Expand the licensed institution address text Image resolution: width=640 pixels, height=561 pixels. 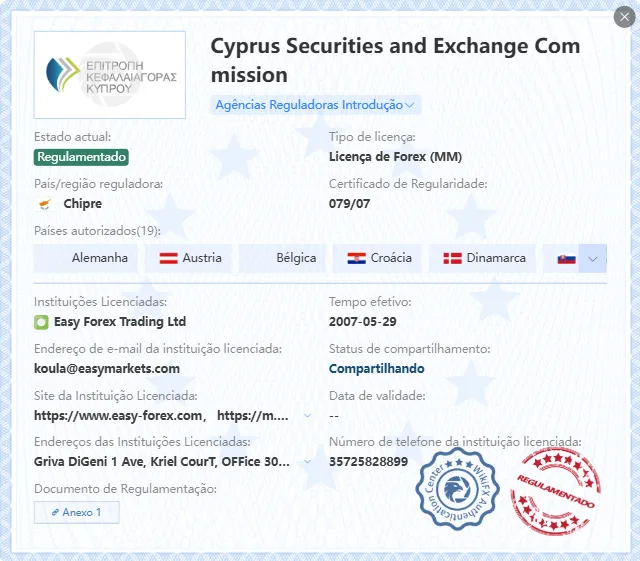[307, 462]
